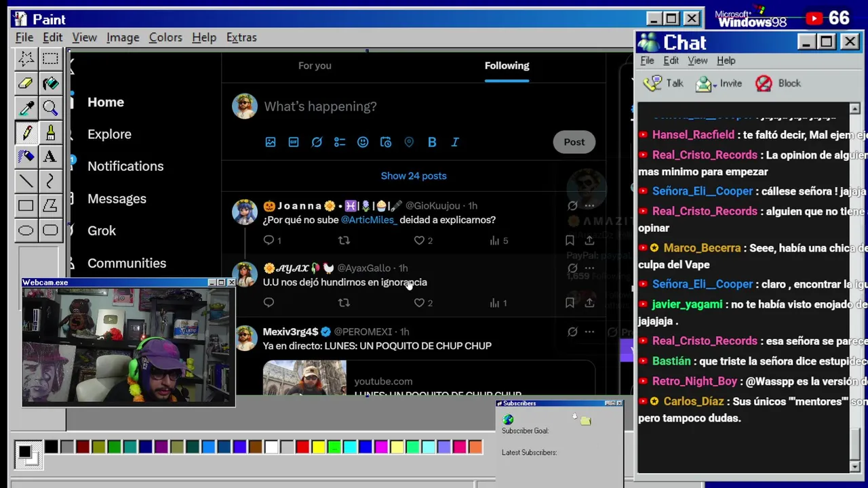Image resolution: width=868 pixels, height=488 pixels.
Task: Click the YouTube icon beside 66
Action: tap(814, 19)
